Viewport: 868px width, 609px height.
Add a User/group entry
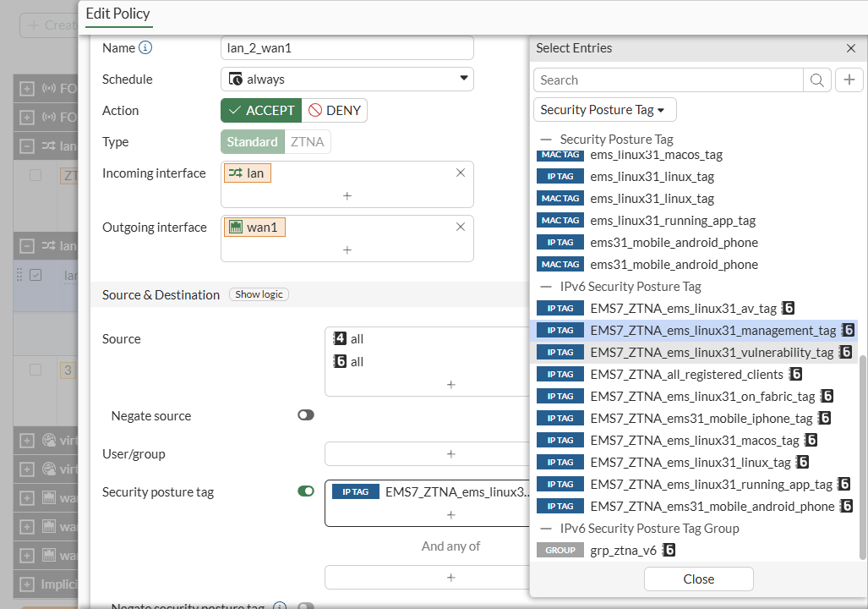pos(450,454)
